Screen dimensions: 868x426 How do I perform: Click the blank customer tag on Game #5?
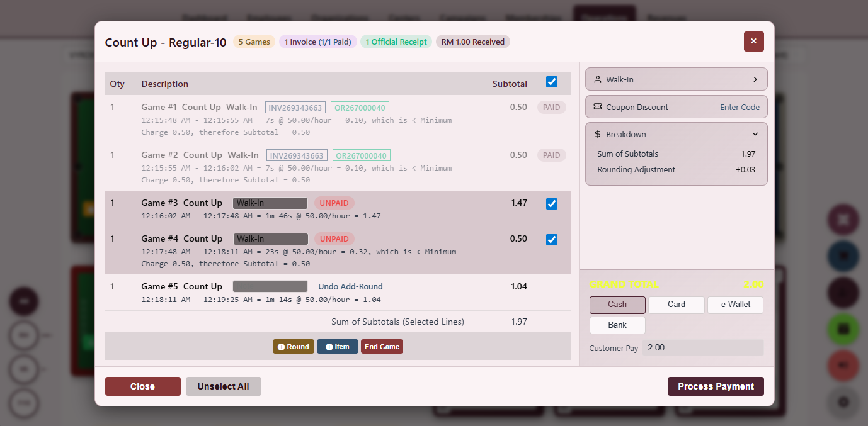[270, 286]
